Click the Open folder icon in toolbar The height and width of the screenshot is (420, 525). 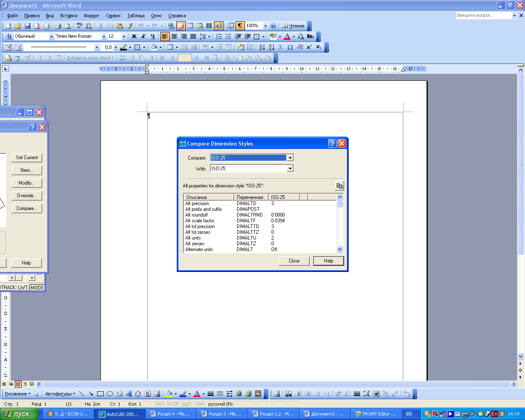tap(18, 26)
